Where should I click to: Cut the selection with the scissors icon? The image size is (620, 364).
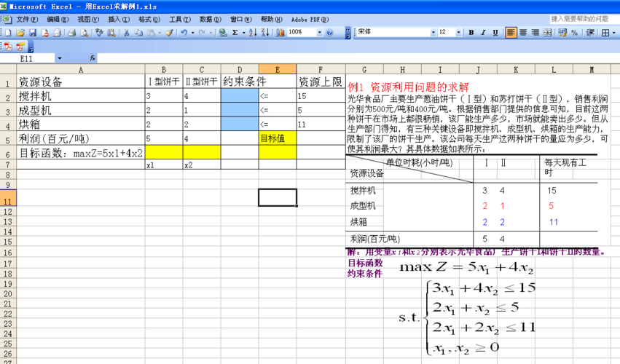[x=127, y=33]
